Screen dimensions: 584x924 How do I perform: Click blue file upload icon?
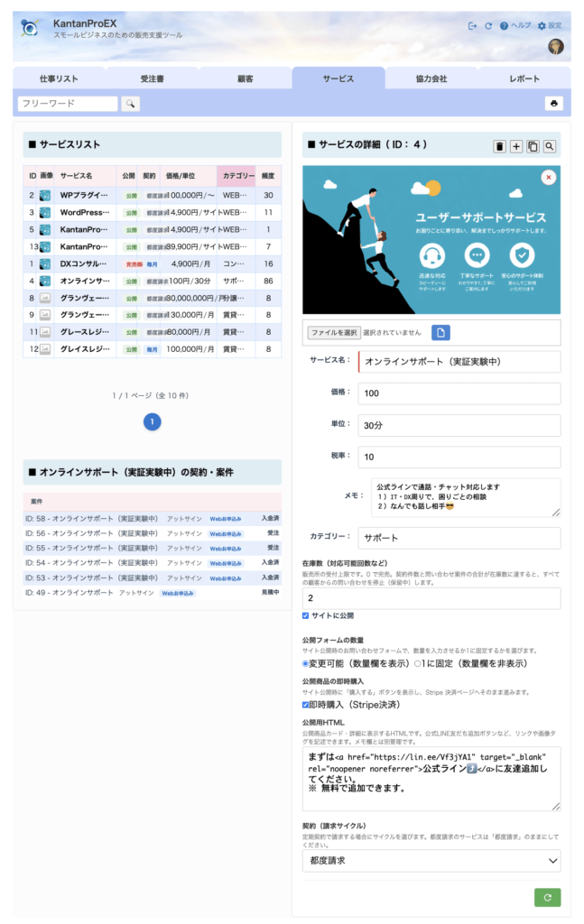click(440, 332)
